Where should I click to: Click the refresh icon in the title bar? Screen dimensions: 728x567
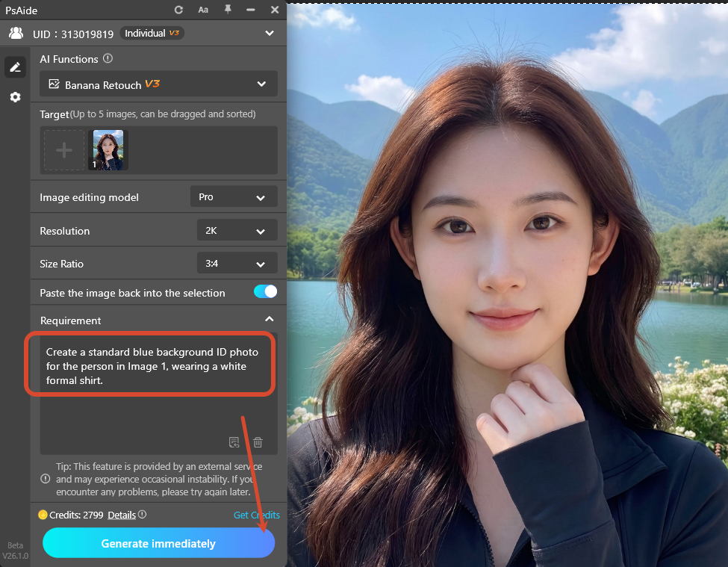(178, 10)
